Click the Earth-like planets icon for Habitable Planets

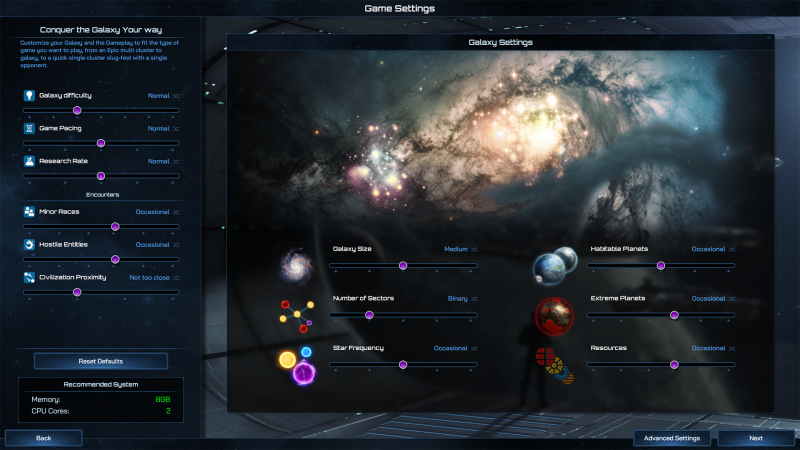(x=555, y=266)
